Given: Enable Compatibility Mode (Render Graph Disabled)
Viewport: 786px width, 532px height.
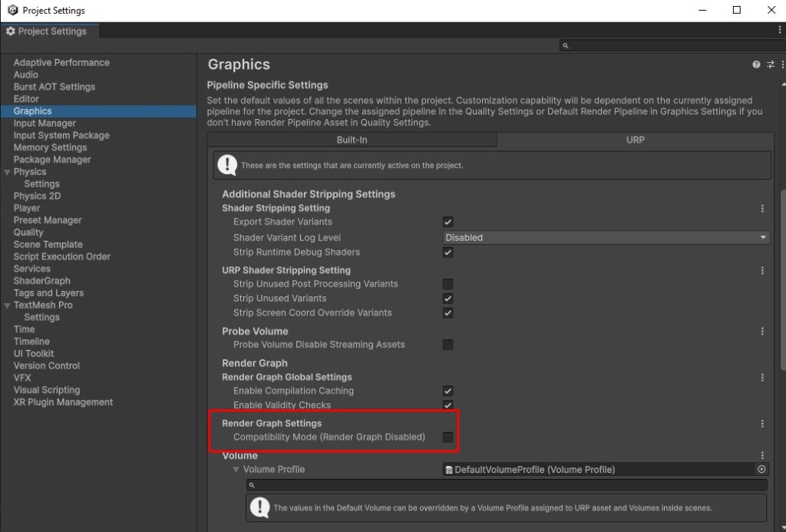Looking at the screenshot, I should (x=447, y=437).
